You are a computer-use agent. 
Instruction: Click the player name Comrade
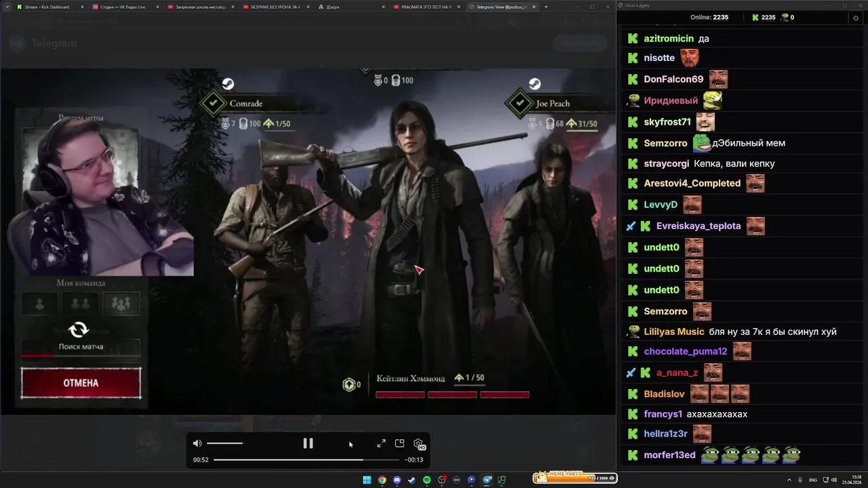pos(245,104)
